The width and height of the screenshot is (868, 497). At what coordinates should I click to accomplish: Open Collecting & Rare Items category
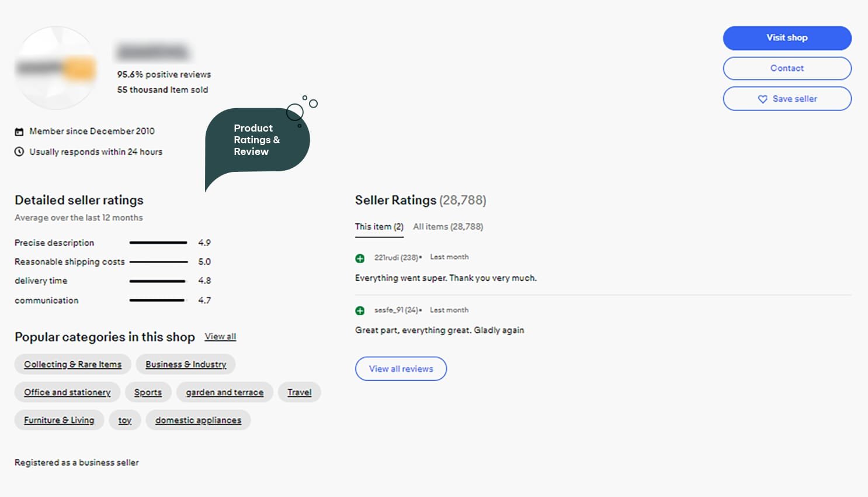point(73,364)
